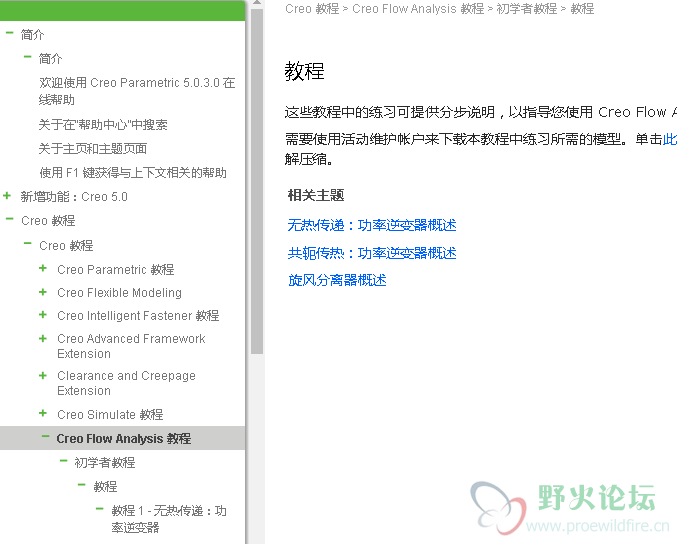This screenshot has width=679, height=544.
Task: Collapse the 教程 node under 初学者教程
Action: tap(81, 485)
